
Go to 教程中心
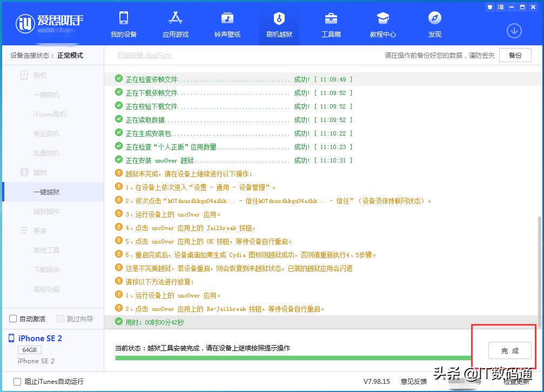(383, 24)
